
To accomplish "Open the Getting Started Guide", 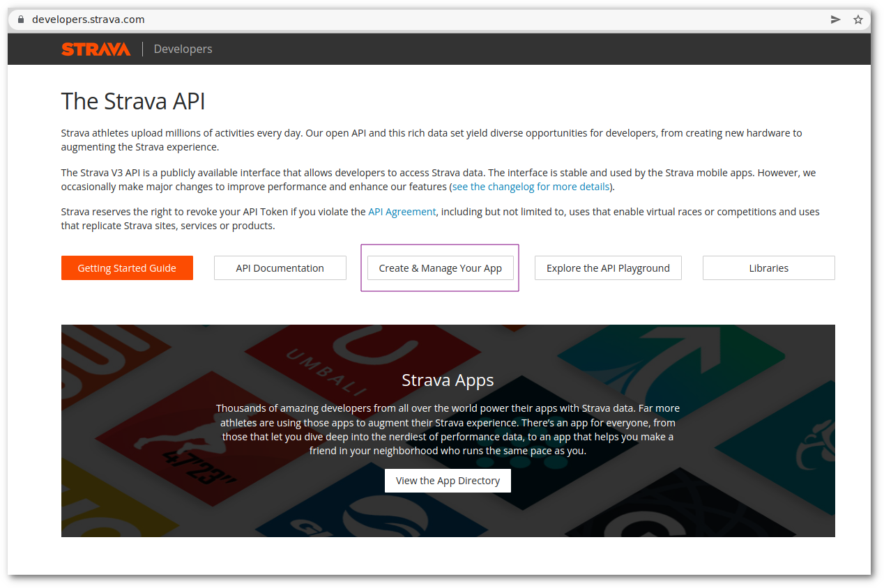I will click(x=127, y=268).
